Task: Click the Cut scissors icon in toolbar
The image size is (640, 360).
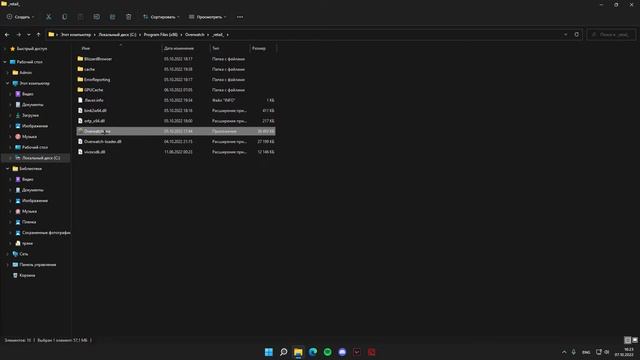Action: [49, 17]
